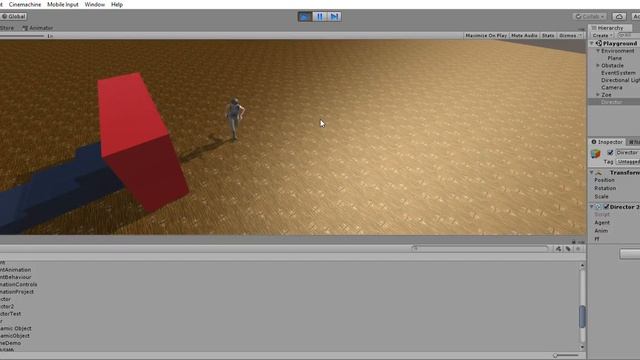The height and width of the screenshot is (360, 640).
Task: Click the Rotation label in Transform
Action: (x=605, y=189)
